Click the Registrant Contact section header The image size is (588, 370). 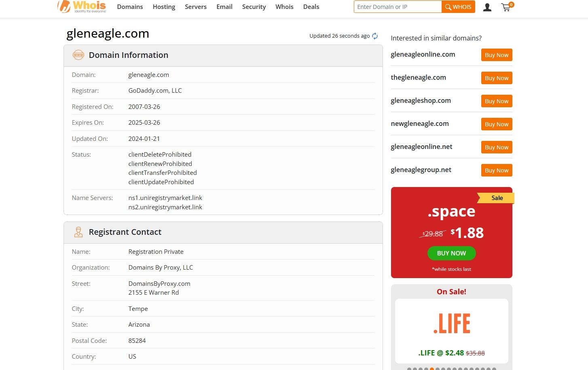(223, 232)
